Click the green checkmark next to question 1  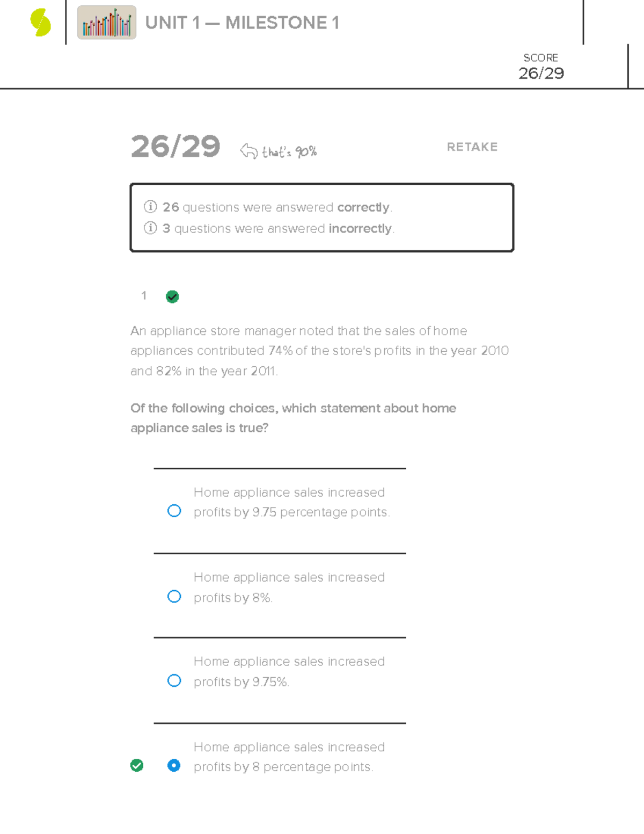[x=172, y=296]
